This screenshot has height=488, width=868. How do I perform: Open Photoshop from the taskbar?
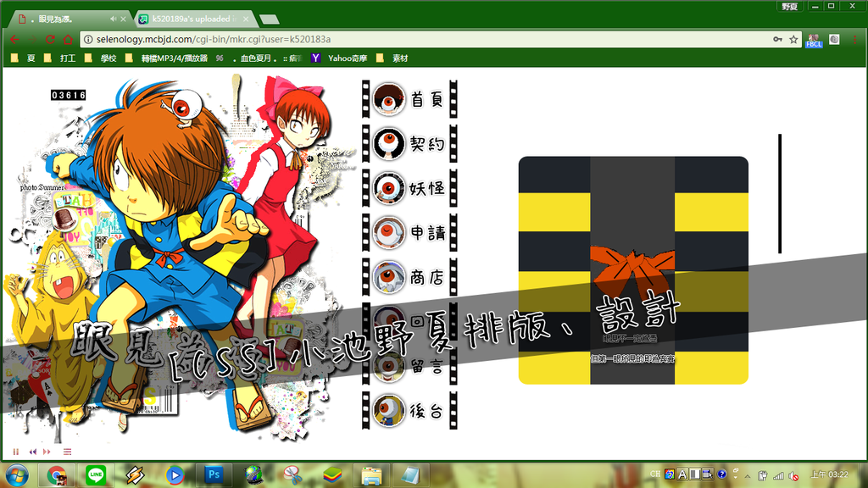(214, 475)
